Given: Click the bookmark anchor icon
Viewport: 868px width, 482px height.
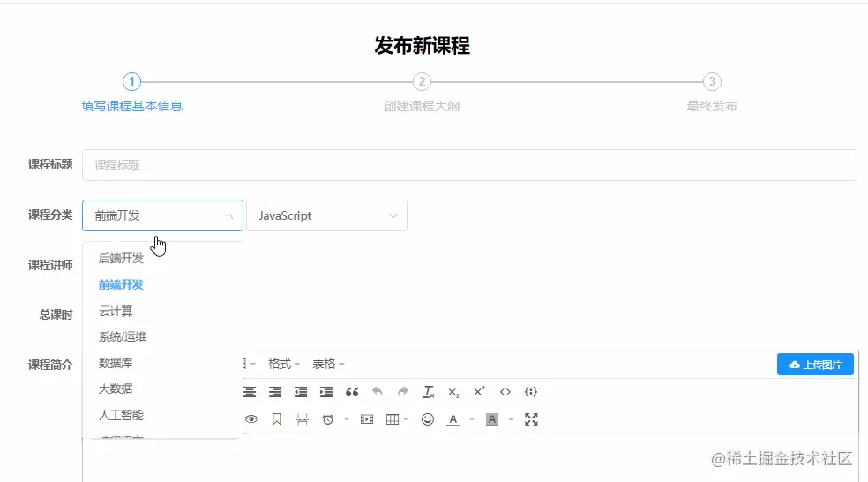Looking at the screenshot, I should [277, 419].
